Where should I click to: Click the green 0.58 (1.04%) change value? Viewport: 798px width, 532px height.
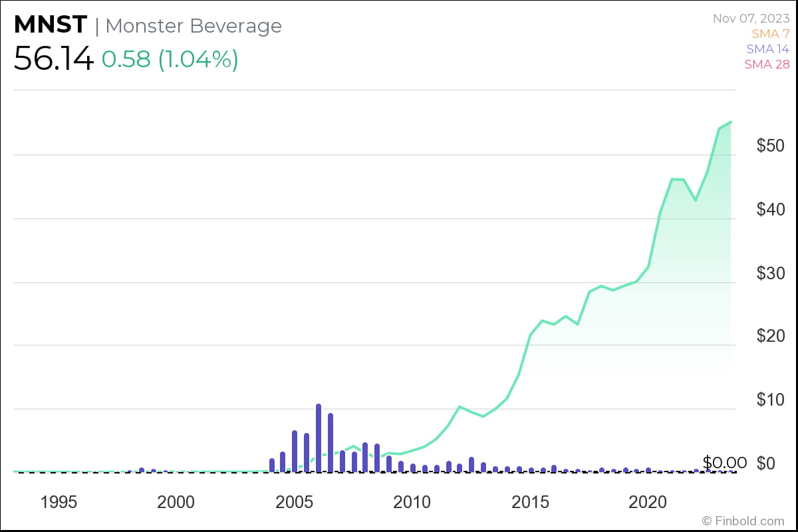click(170, 60)
